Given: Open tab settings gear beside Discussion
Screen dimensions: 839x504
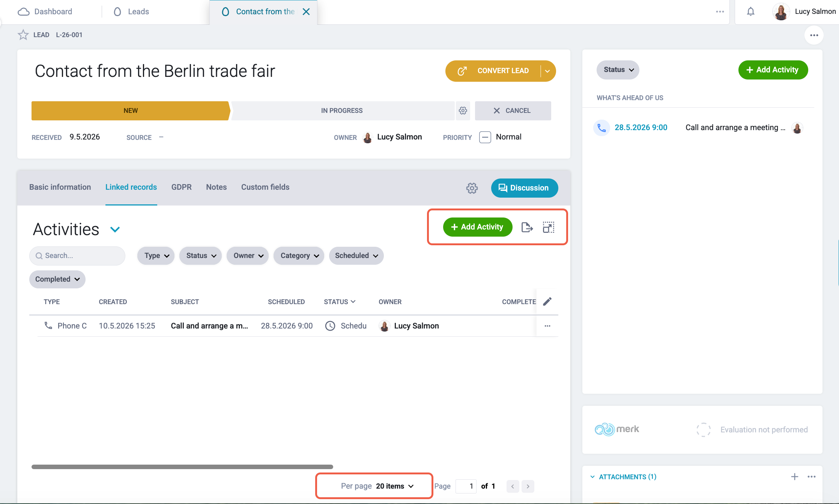Looking at the screenshot, I should 472,188.
